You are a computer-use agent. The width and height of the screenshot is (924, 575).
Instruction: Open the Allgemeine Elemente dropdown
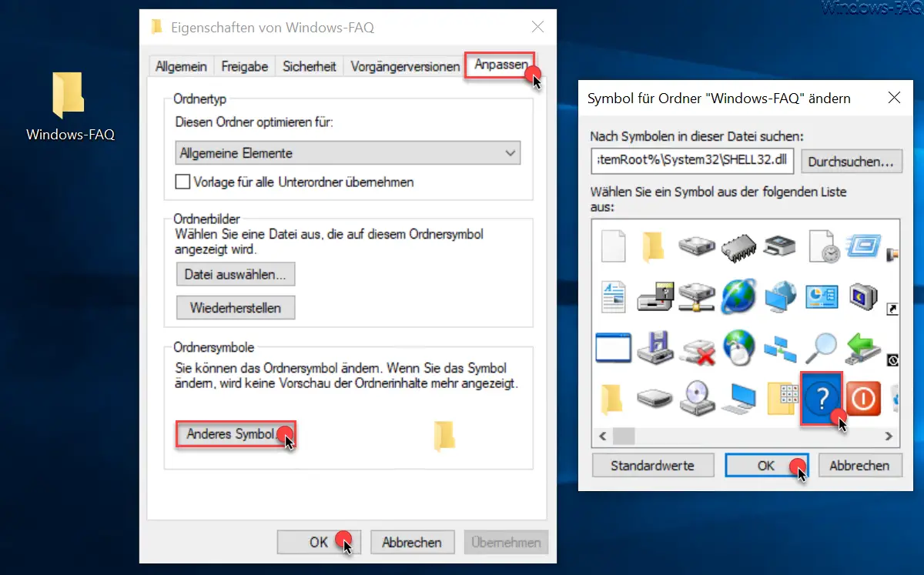tap(348, 153)
